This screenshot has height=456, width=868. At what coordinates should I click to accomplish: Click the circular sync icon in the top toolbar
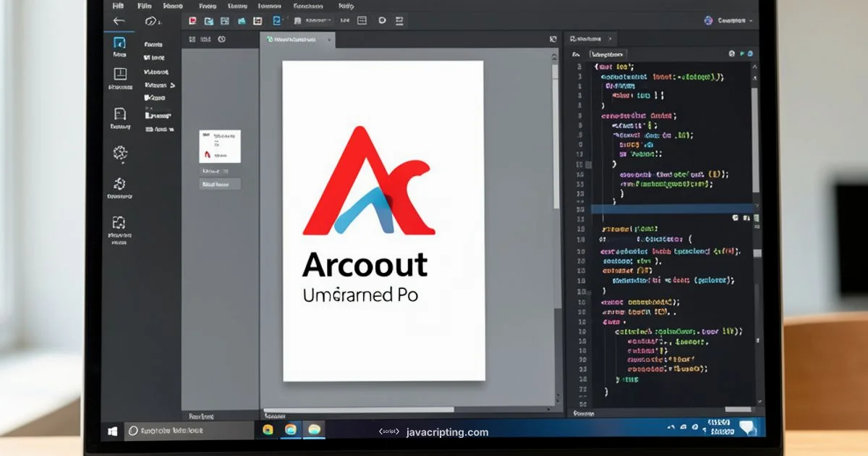(x=381, y=20)
